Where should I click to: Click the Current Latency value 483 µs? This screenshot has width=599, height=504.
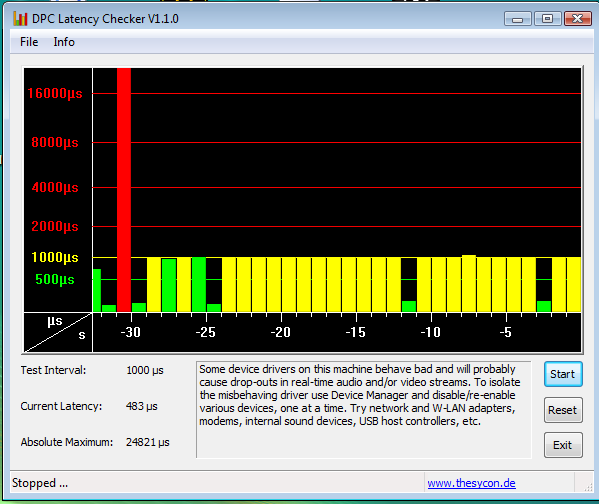[141, 406]
